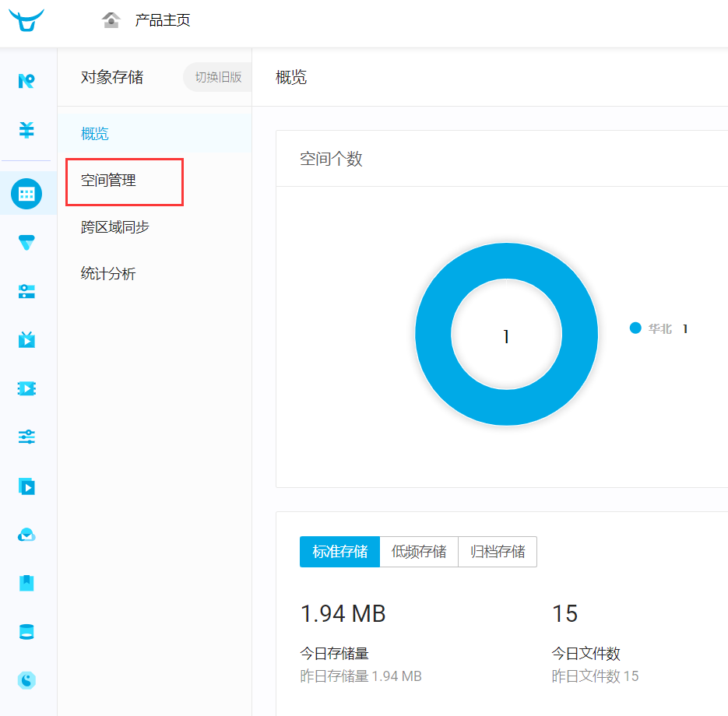Image resolution: width=728 pixels, height=716 pixels.
Task: Switch to the 归档存储 tab
Action: point(498,552)
